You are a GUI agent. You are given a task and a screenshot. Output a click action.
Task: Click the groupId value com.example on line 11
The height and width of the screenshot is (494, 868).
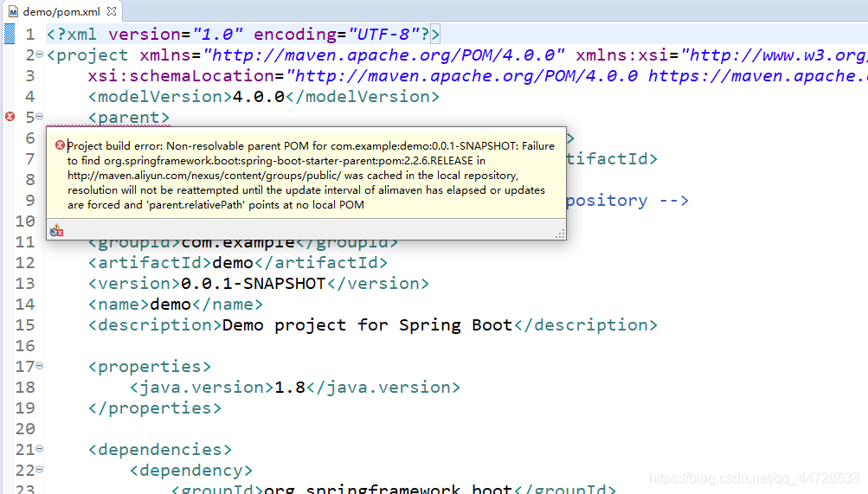(x=238, y=242)
